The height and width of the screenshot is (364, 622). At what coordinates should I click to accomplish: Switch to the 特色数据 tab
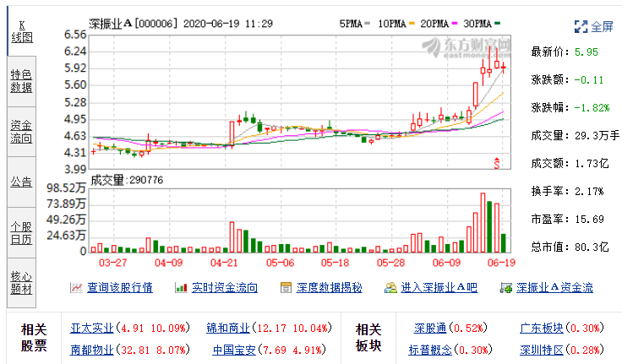pos(21,81)
